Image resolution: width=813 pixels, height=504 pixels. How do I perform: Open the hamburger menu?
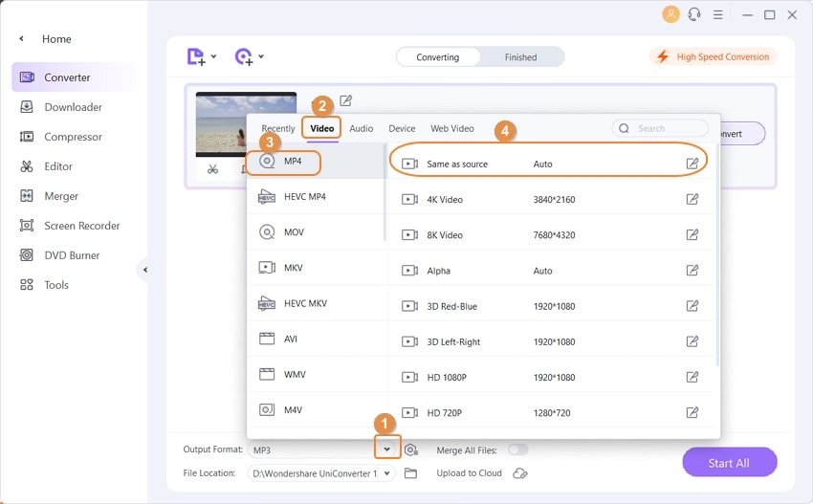(717, 14)
